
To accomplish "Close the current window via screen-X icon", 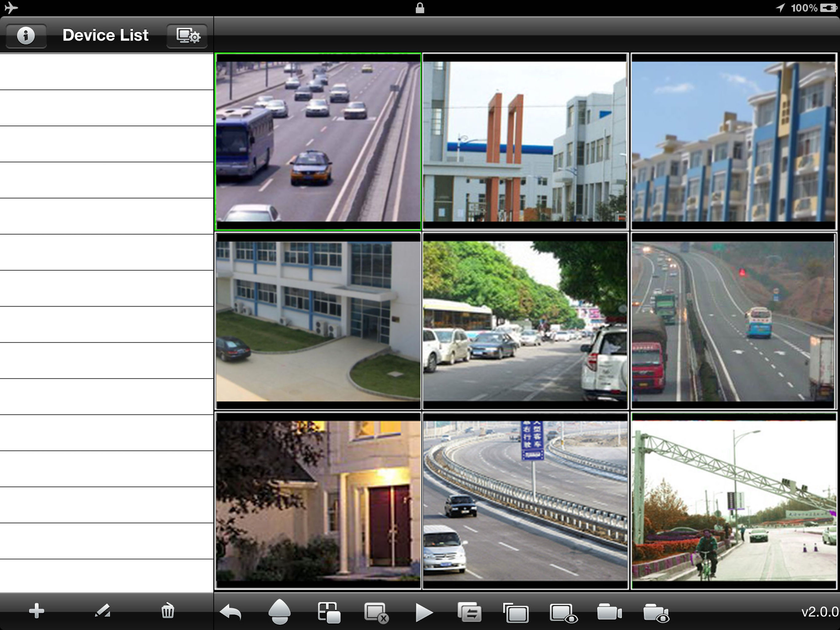I will pos(376,612).
